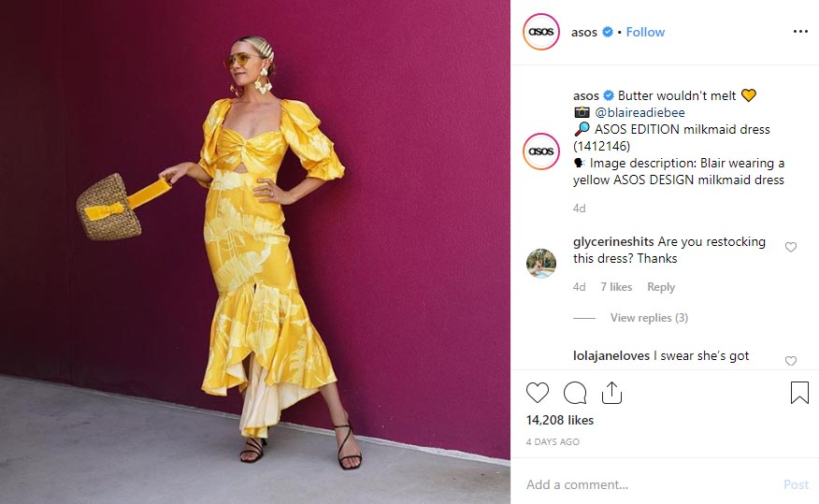
Task: View the 14,208 likes list
Action: pyautogui.click(x=560, y=420)
